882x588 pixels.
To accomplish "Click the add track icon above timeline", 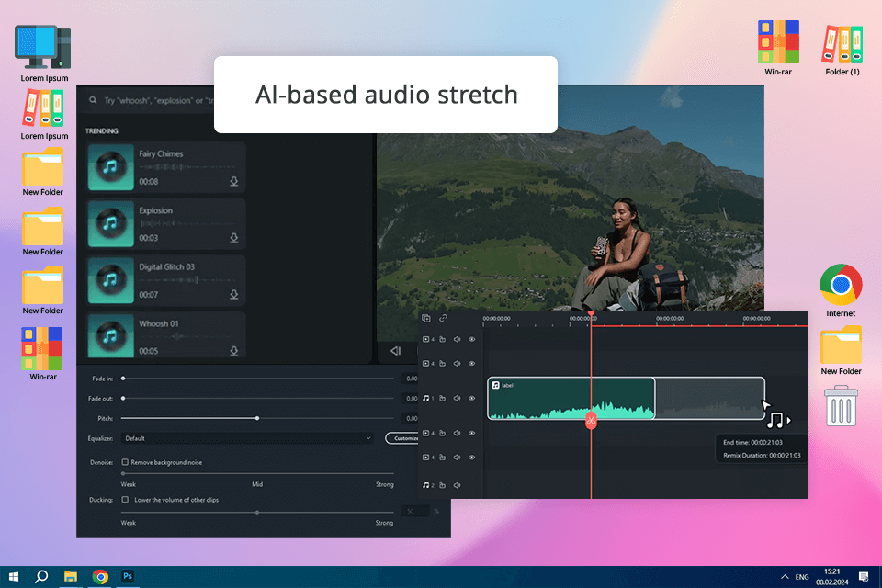I will point(426,319).
